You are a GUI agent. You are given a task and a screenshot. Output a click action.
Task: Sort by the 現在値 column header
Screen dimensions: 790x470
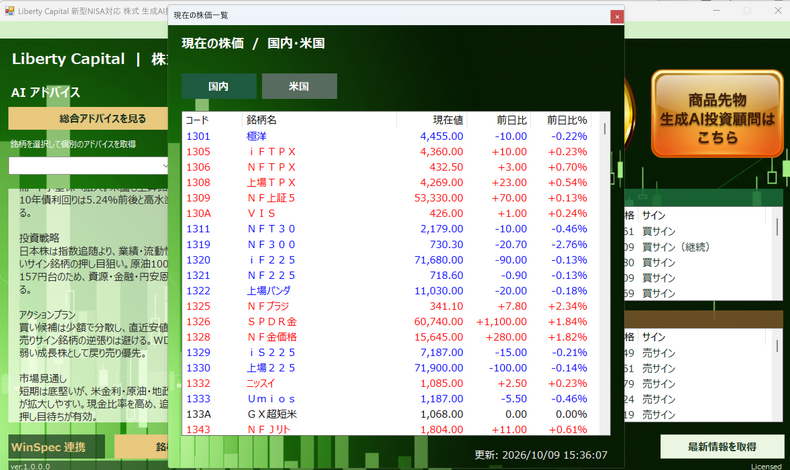tap(432, 120)
